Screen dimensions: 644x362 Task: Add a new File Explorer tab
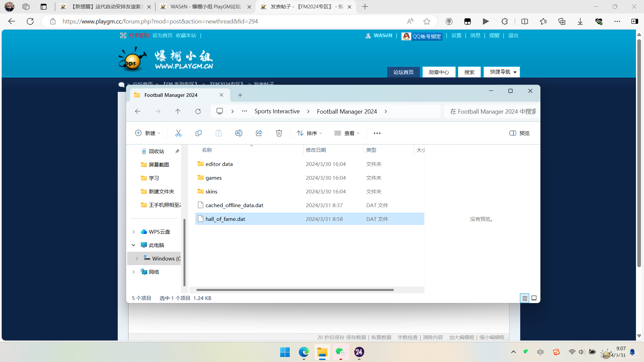point(240,95)
